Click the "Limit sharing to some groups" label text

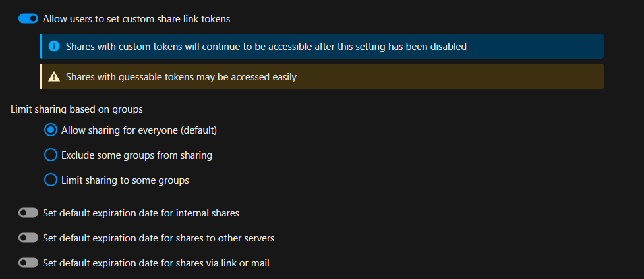(x=125, y=180)
